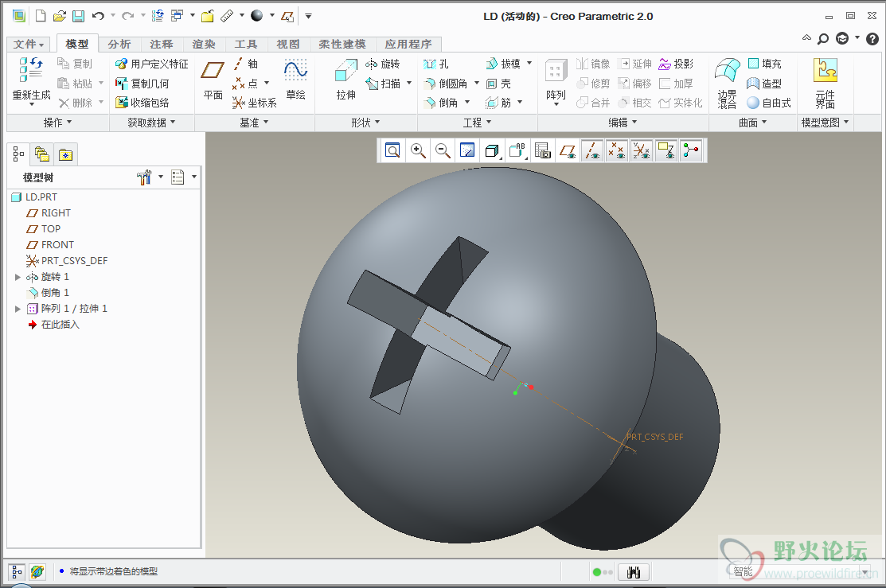
Task: Click the 自由式 (Freestyle) button
Action: 769,103
